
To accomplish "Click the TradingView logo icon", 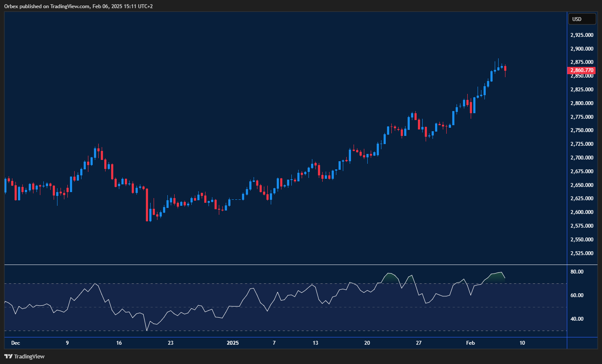I will coord(8,356).
